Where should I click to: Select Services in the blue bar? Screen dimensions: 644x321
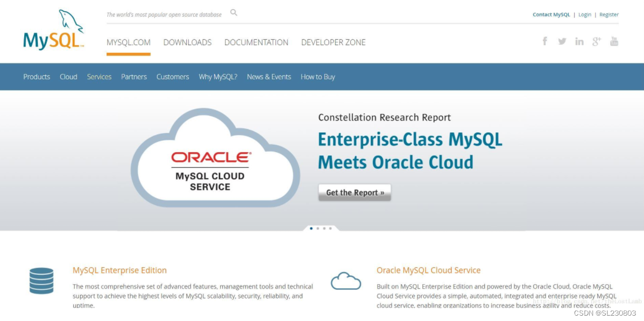click(x=99, y=77)
